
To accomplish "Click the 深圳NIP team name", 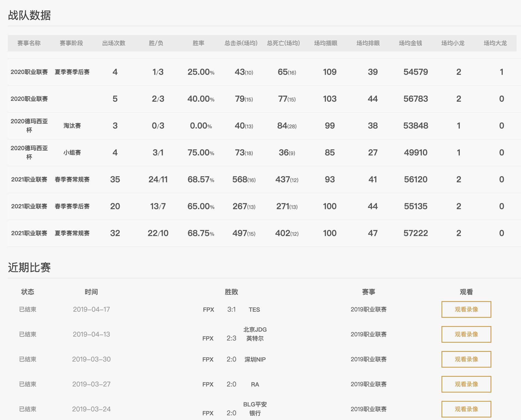I will coord(255,360).
